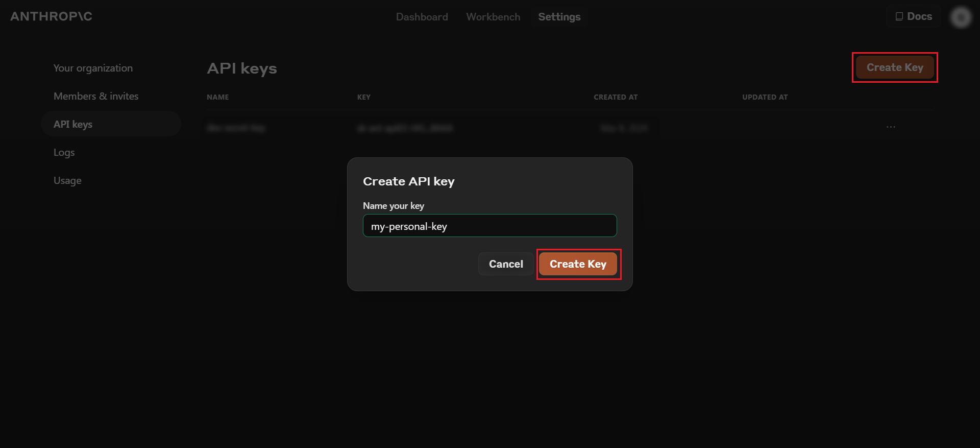Confirm with Create Key in the dialog
Viewport: 980px width, 448px height.
pos(578,264)
